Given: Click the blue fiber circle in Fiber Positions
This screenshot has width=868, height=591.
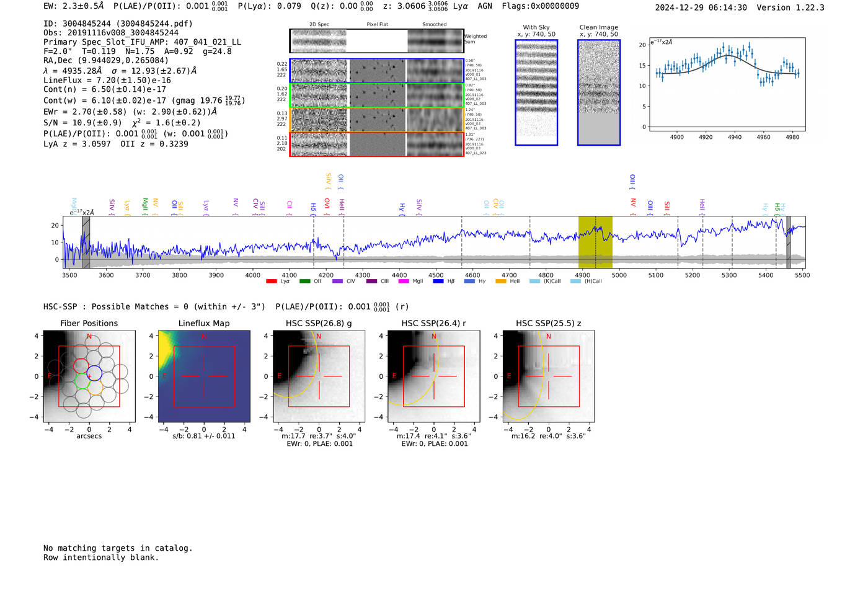Looking at the screenshot, I should (x=94, y=373).
